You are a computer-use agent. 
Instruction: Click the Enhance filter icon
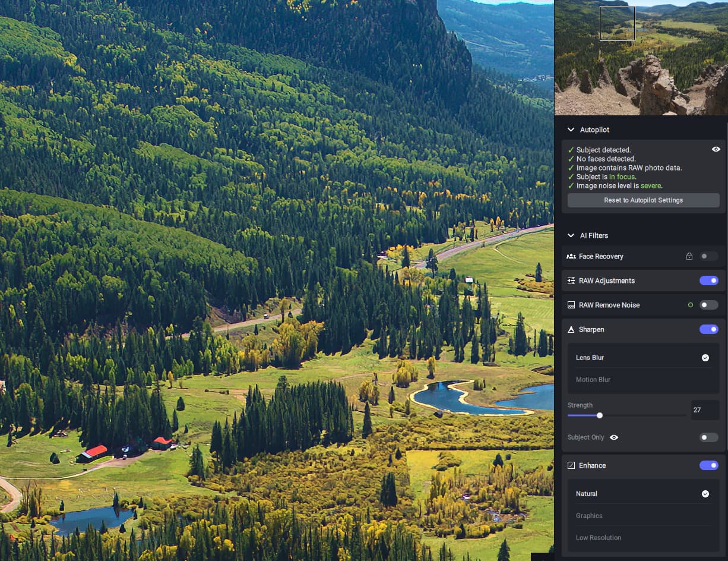571,465
